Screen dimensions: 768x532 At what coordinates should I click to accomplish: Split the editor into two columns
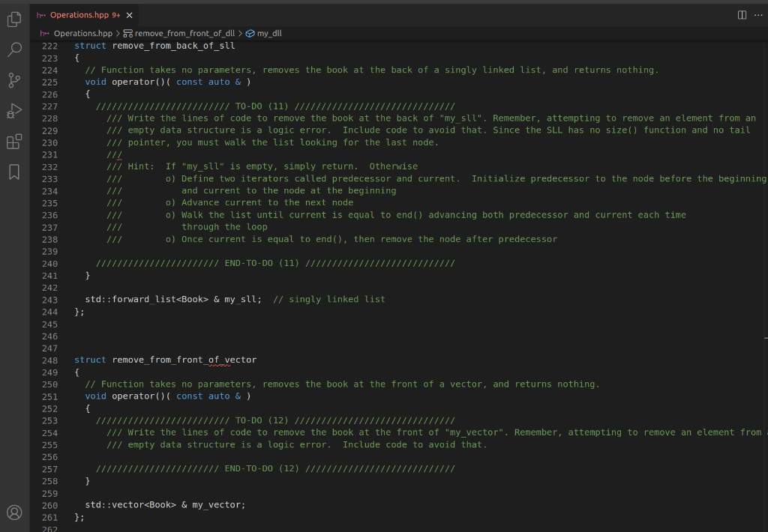click(x=741, y=14)
